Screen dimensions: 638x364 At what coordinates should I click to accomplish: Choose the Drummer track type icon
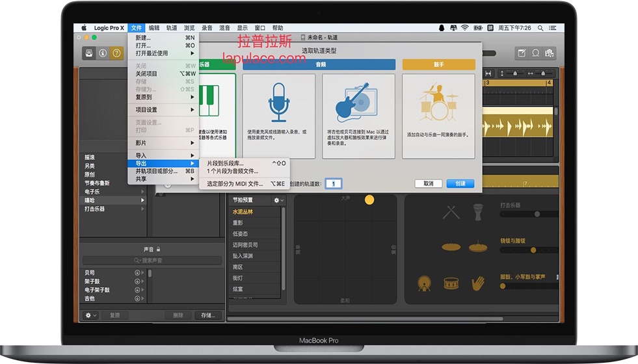(438, 116)
